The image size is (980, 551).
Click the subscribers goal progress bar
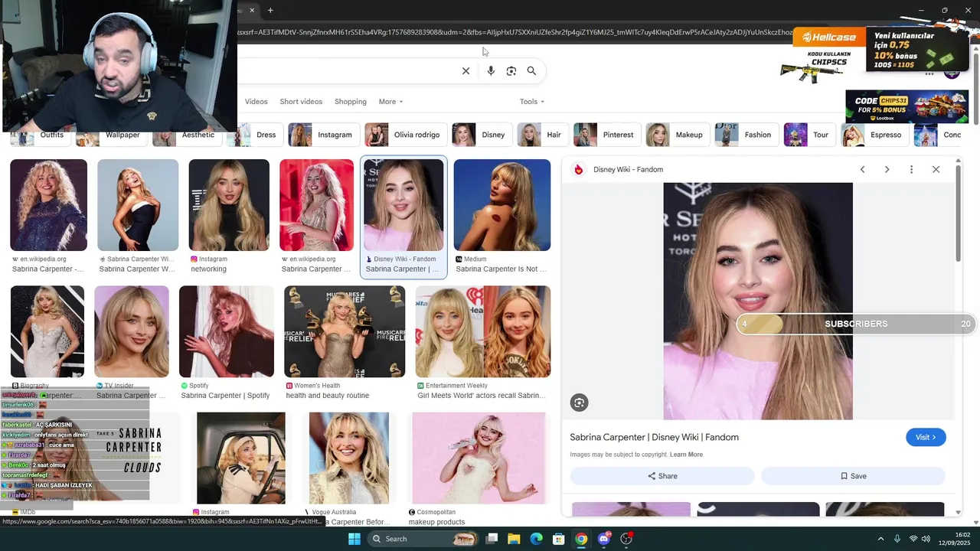856,324
